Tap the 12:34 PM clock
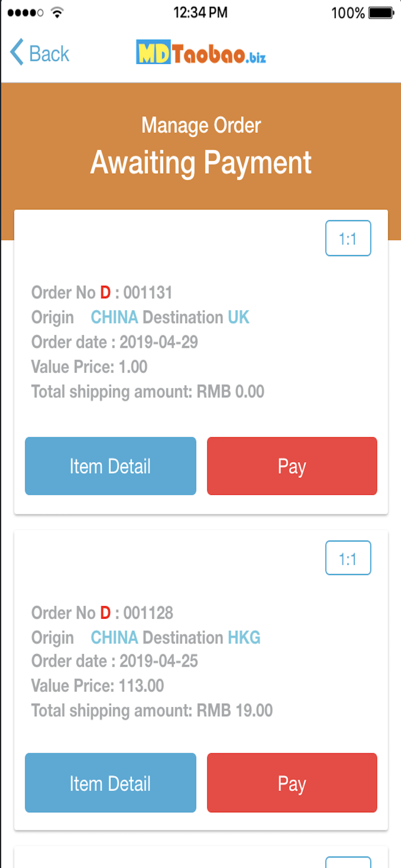401x868 pixels. tap(200, 13)
